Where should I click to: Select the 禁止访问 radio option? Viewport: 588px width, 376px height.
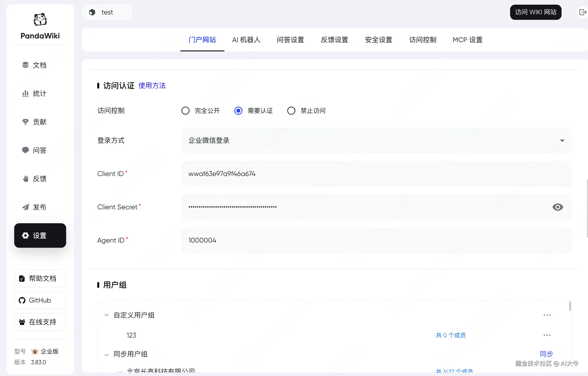291,111
